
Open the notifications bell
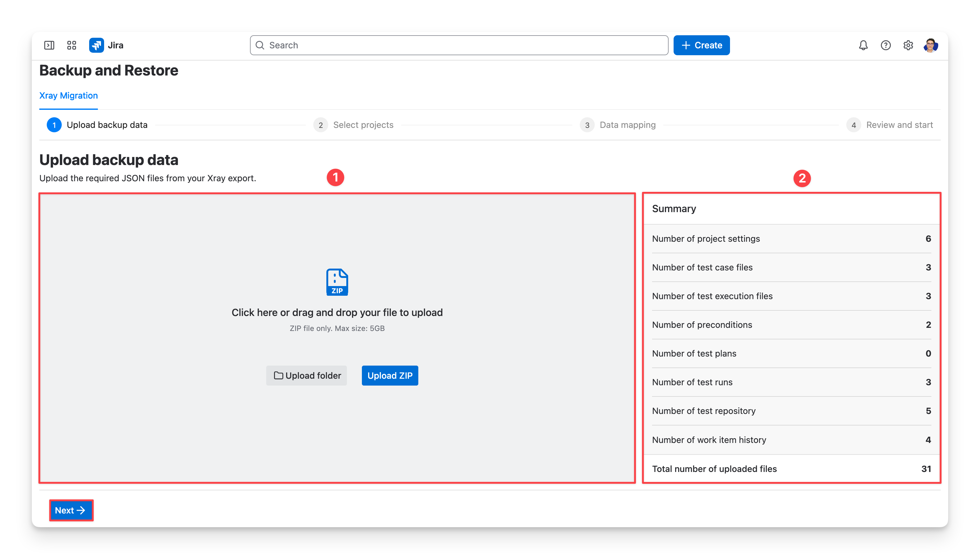(x=863, y=45)
